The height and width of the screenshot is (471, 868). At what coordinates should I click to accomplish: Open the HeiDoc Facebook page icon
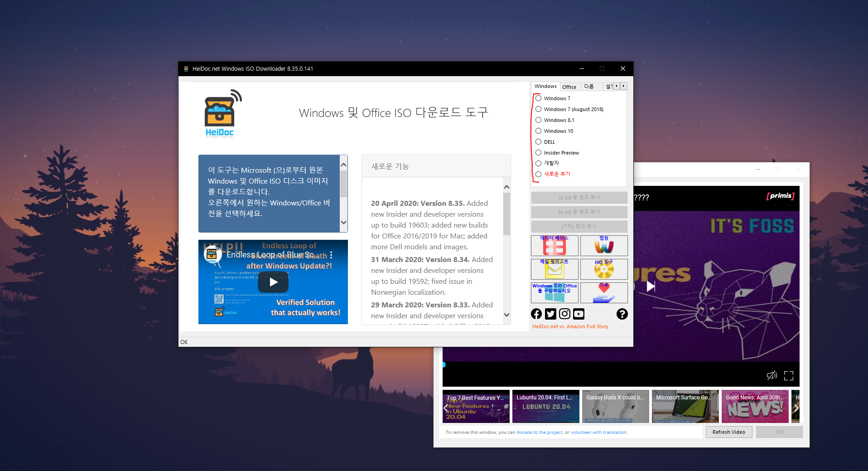(x=536, y=314)
